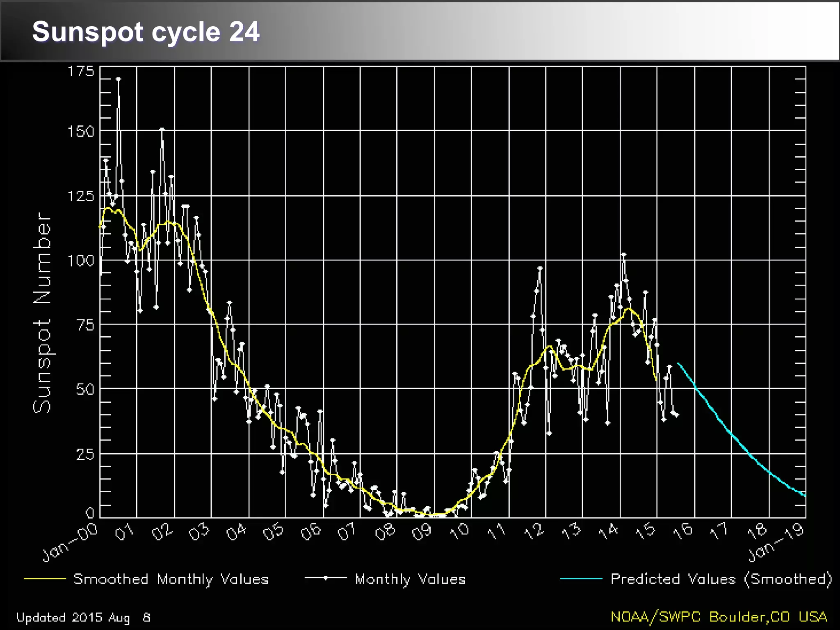Image resolution: width=840 pixels, height=630 pixels.
Task: Click the cyan Predicted Values legend line
Action: click(x=581, y=579)
